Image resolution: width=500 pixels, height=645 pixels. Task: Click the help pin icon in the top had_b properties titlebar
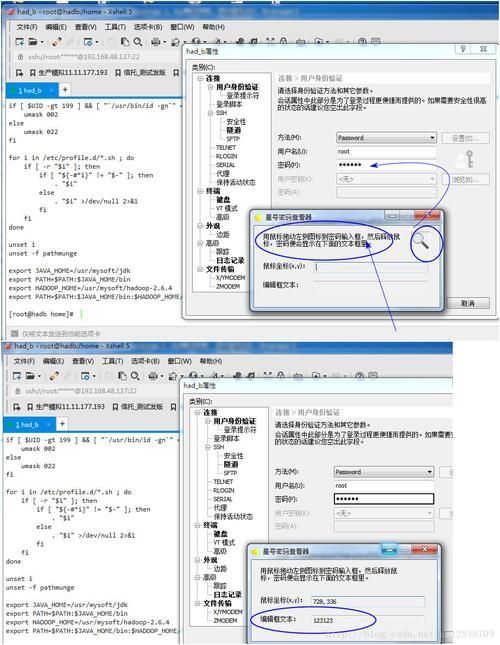pos(463,49)
